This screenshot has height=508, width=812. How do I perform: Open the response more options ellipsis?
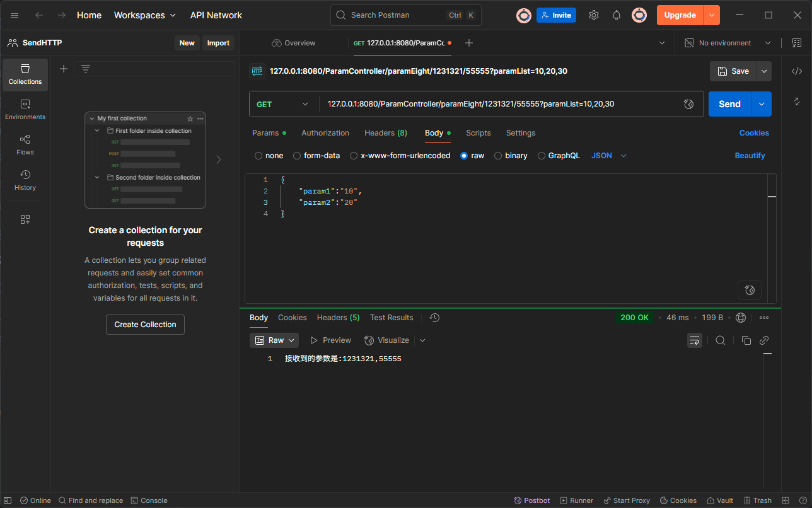click(764, 318)
